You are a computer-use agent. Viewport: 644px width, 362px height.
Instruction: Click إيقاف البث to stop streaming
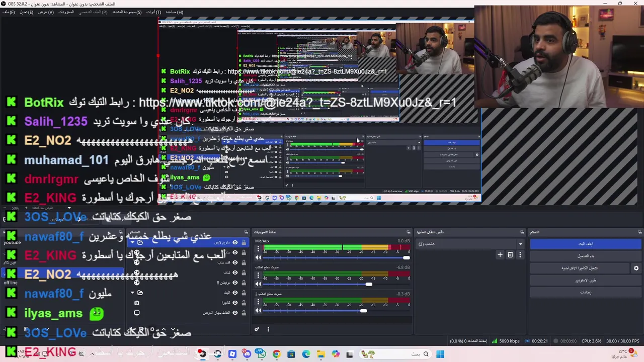click(x=585, y=244)
